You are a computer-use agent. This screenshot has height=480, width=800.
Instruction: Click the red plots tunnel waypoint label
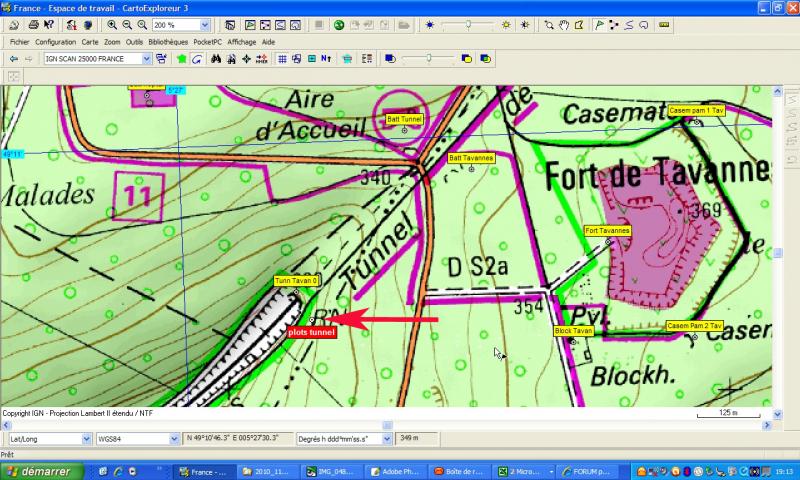[x=311, y=333]
